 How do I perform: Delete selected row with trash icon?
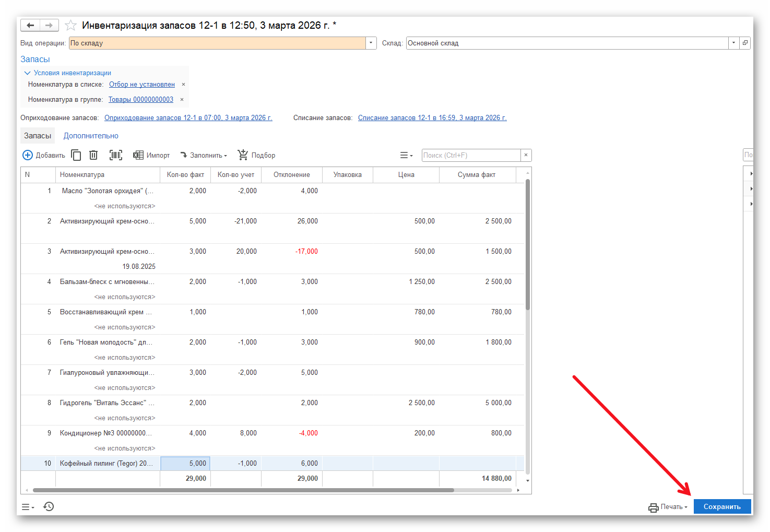[x=93, y=155]
